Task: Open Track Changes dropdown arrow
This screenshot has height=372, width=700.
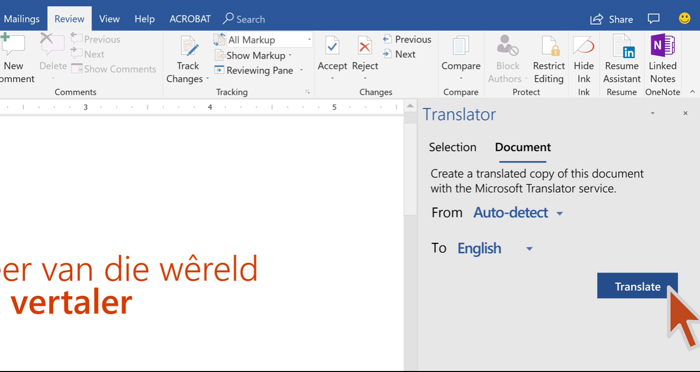Action: click(x=207, y=79)
